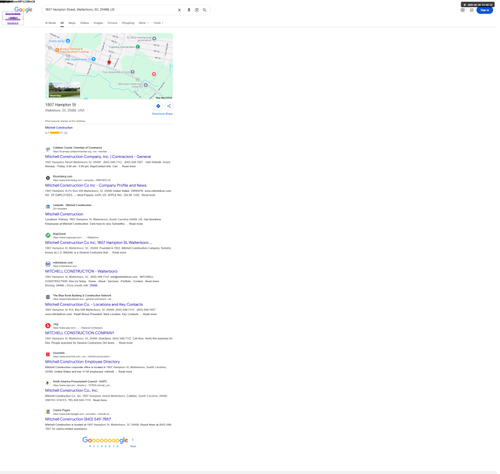Switch to Forums tab

click(112, 23)
